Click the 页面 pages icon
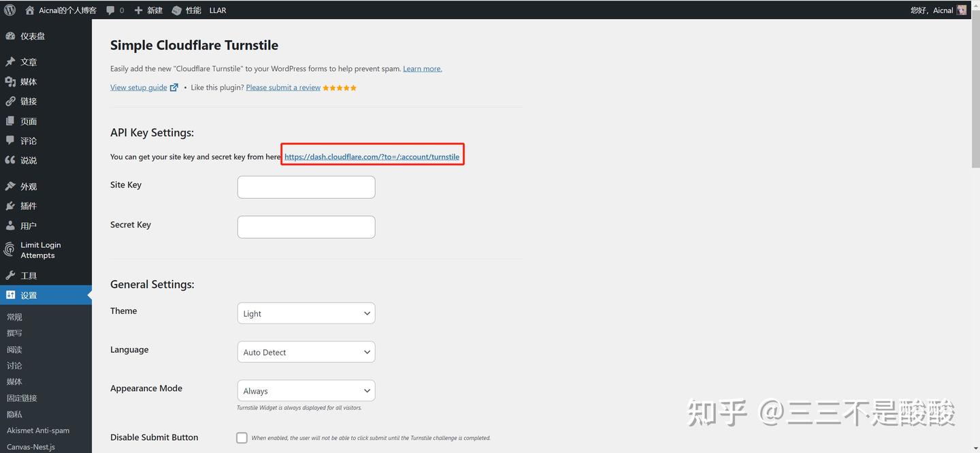Screen dimensions: 980x453 [10, 121]
